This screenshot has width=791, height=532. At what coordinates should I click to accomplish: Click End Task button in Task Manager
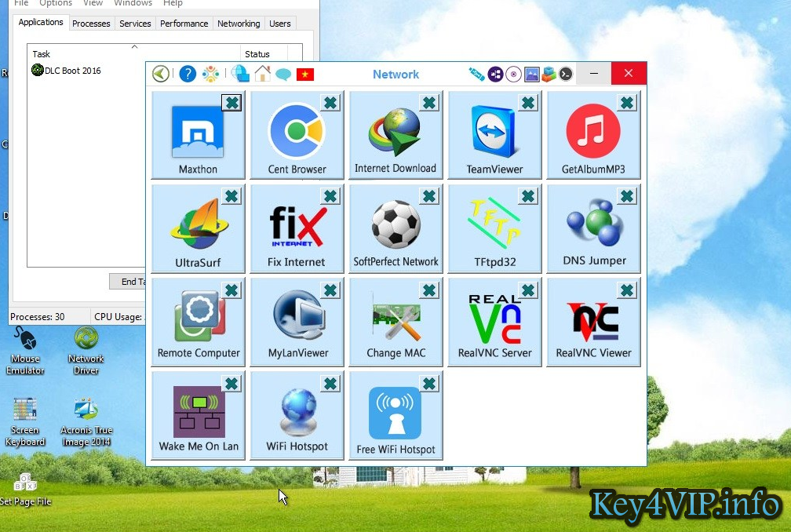[128, 282]
